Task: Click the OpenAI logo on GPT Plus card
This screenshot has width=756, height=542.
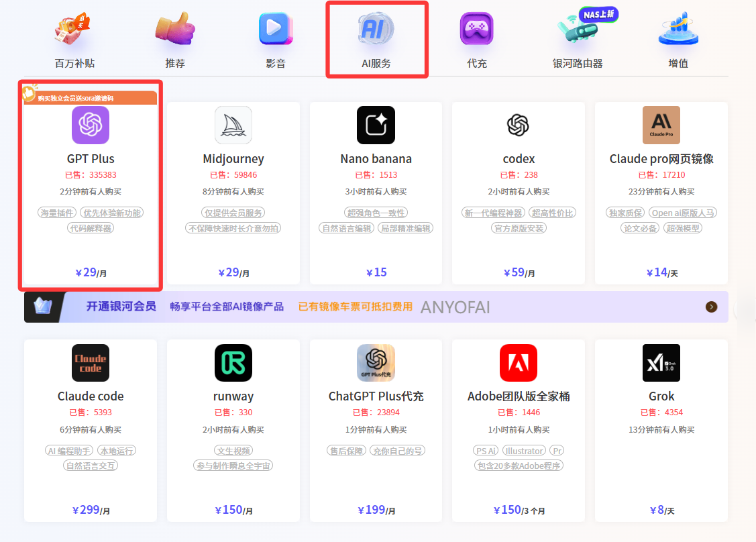Action: pos(90,125)
